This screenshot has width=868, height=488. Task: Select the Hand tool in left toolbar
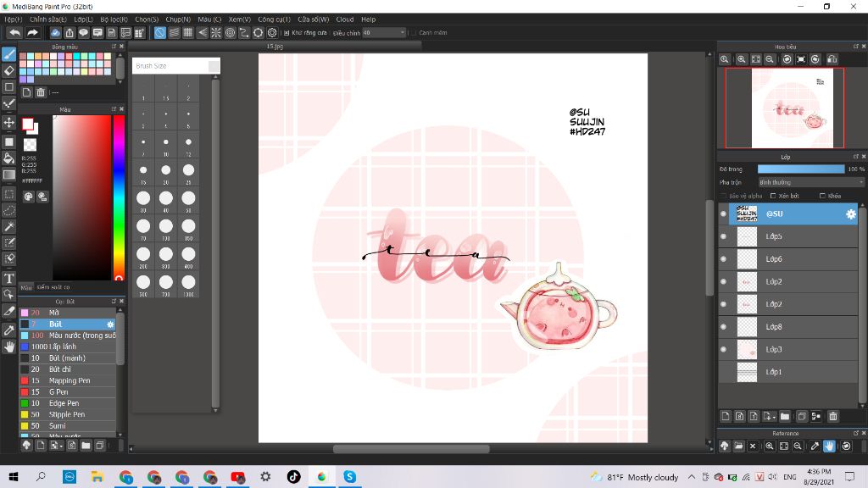tap(8, 347)
